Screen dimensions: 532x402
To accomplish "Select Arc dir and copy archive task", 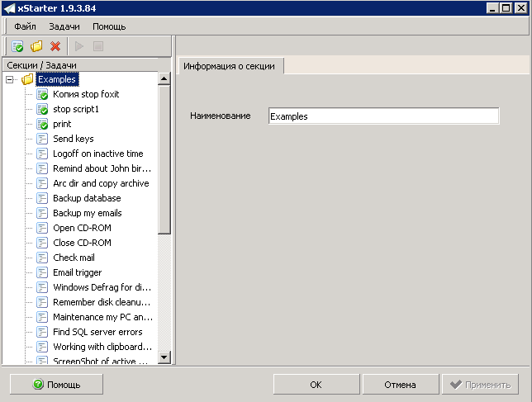I will (x=101, y=183).
